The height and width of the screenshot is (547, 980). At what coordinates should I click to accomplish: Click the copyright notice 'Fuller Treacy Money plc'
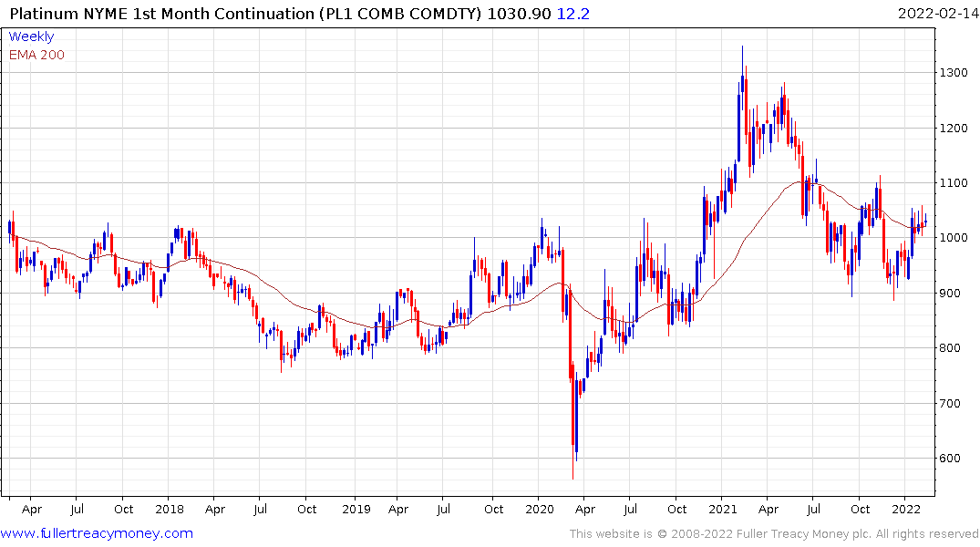point(804,534)
